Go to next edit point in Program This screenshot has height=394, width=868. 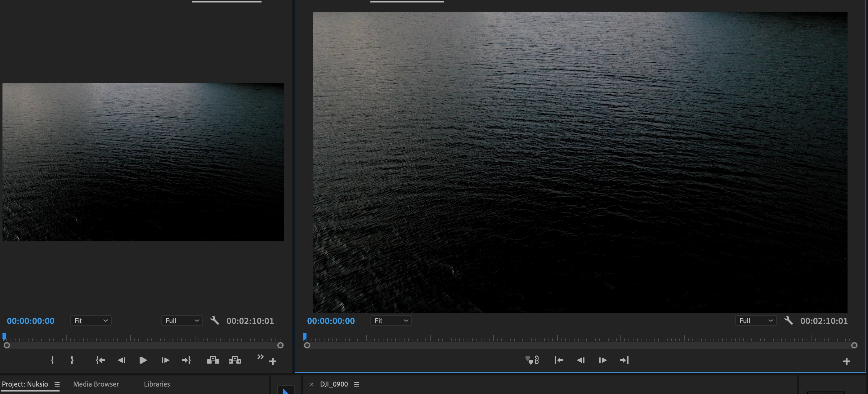point(624,360)
